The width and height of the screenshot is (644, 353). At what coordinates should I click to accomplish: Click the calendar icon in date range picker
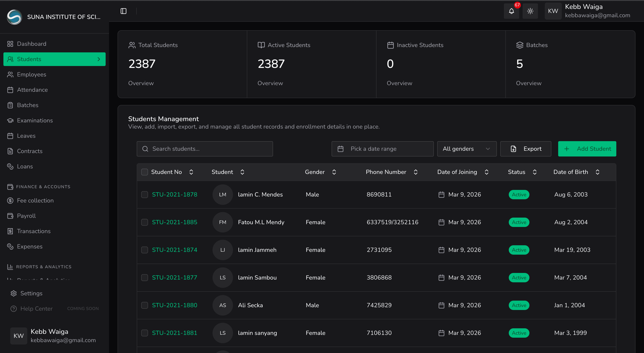click(340, 149)
